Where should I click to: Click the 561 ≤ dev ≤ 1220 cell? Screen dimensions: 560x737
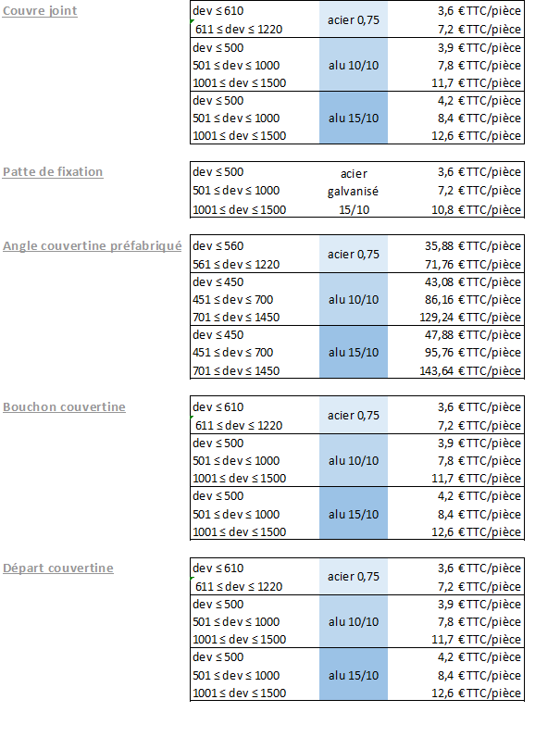(x=239, y=264)
